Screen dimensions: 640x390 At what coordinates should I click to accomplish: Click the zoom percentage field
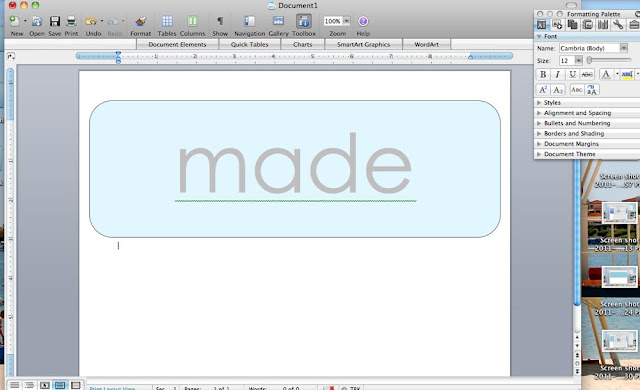pos(333,21)
